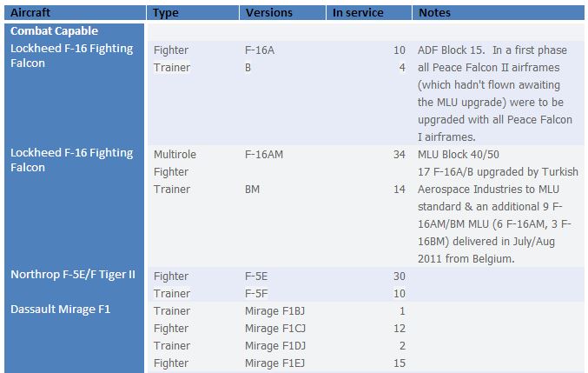The height and width of the screenshot is (373, 588).
Task: Select the in-service count 34
Action: [x=400, y=155]
